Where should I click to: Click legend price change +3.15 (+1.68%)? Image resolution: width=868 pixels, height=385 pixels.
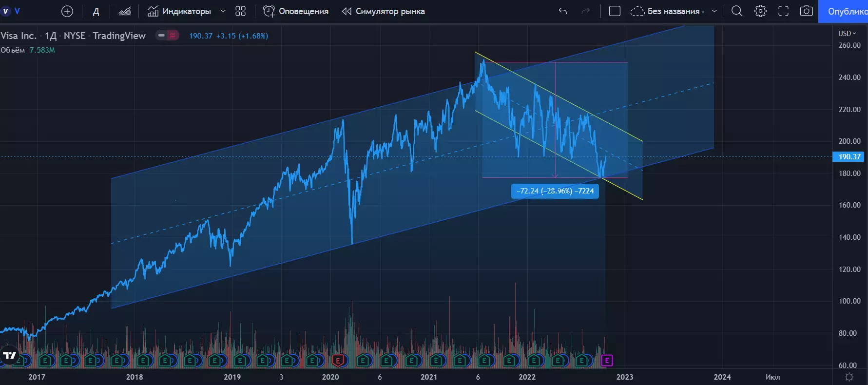pyautogui.click(x=242, y=36)
